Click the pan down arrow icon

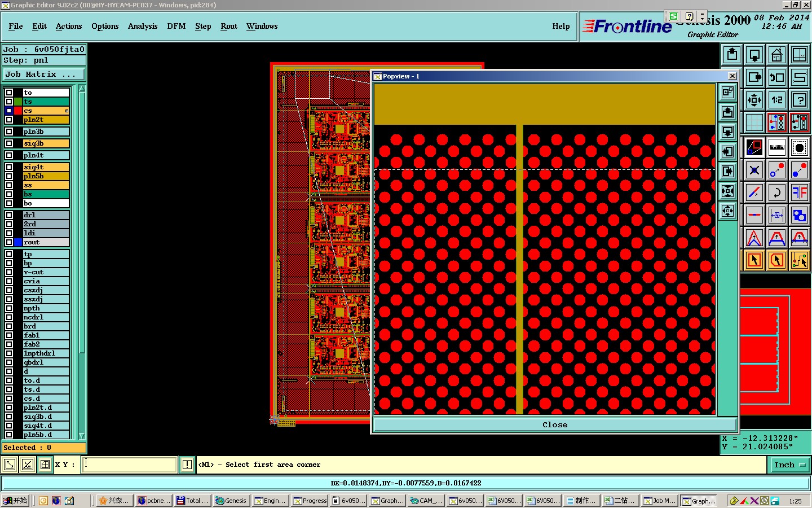click(x=754, y=55)
